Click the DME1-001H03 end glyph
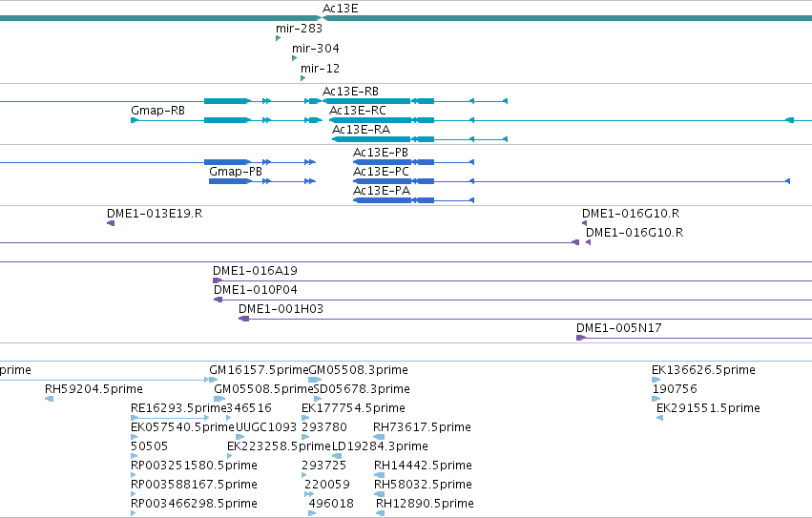The width and height of the screenshot is (812, 518). pos(243,319)
